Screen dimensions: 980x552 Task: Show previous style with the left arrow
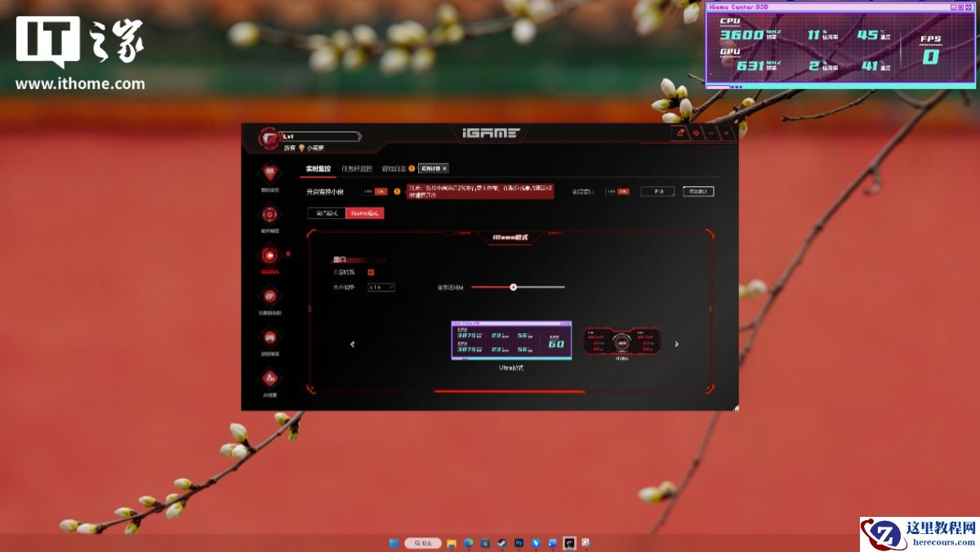tap(352, 344)
